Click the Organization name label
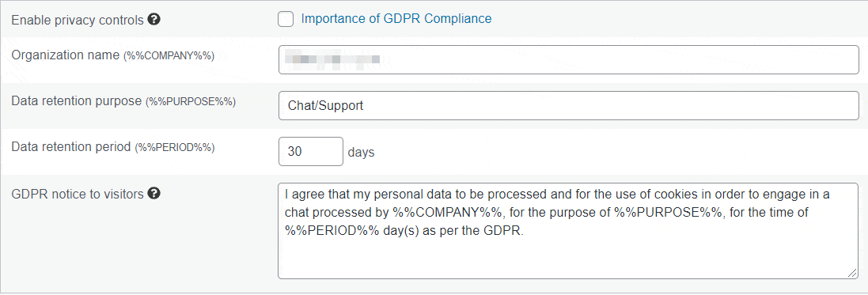Image resolution: width=868 pixels, height=295 pixels. (66, 55)
